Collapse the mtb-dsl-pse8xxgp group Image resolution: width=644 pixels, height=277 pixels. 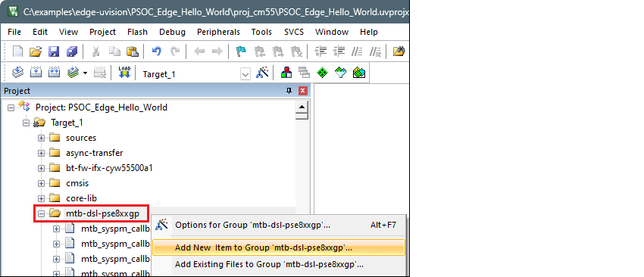41,213
